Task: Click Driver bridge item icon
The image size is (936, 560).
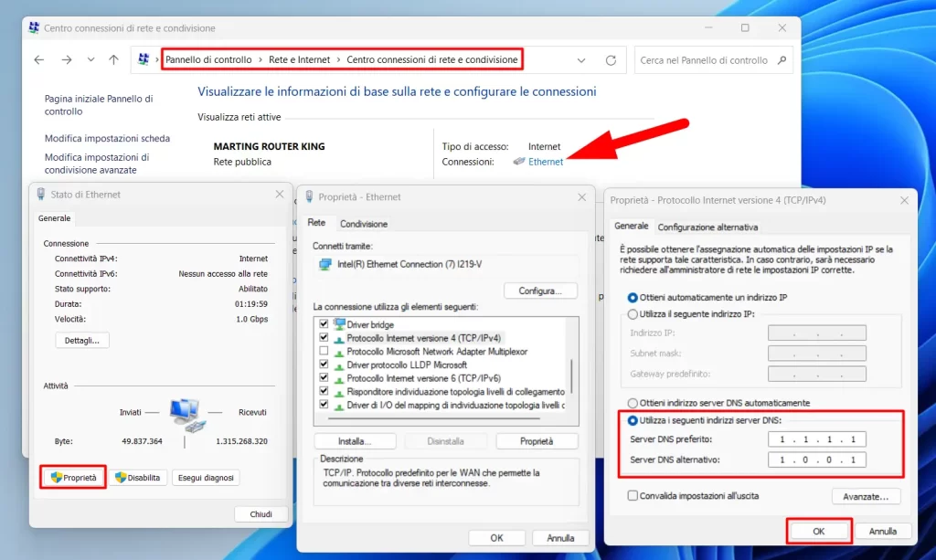Action: 339,323
